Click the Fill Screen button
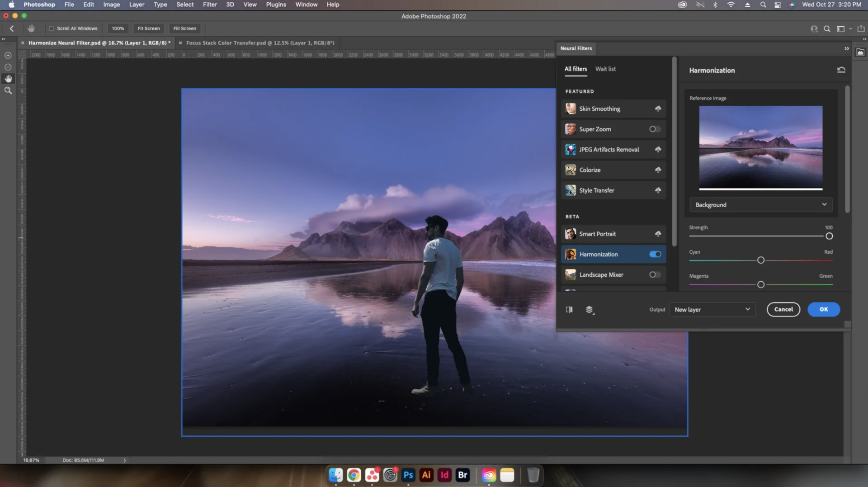868x487 pixels. (184, 28)
